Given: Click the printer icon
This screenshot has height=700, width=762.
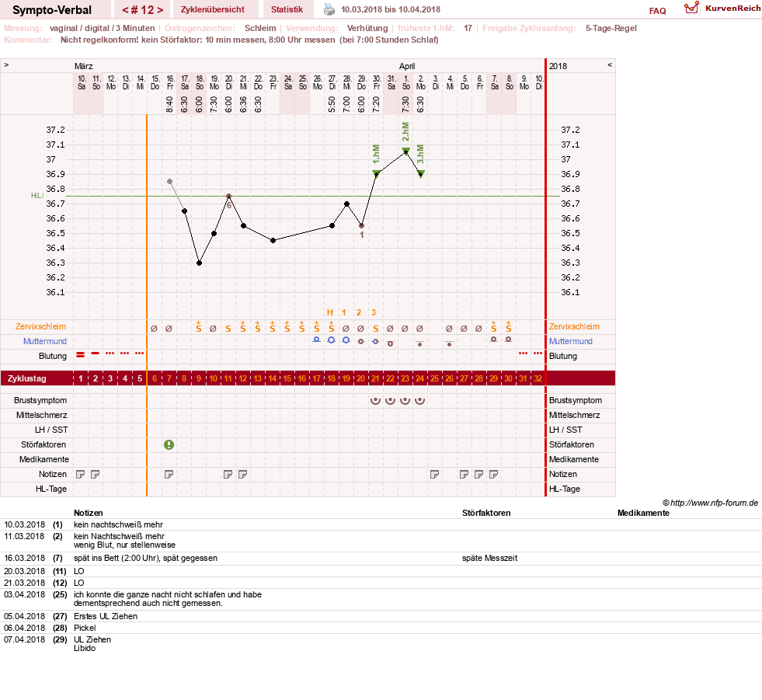Looking at the screenshot, I should (x=329, y=9).
